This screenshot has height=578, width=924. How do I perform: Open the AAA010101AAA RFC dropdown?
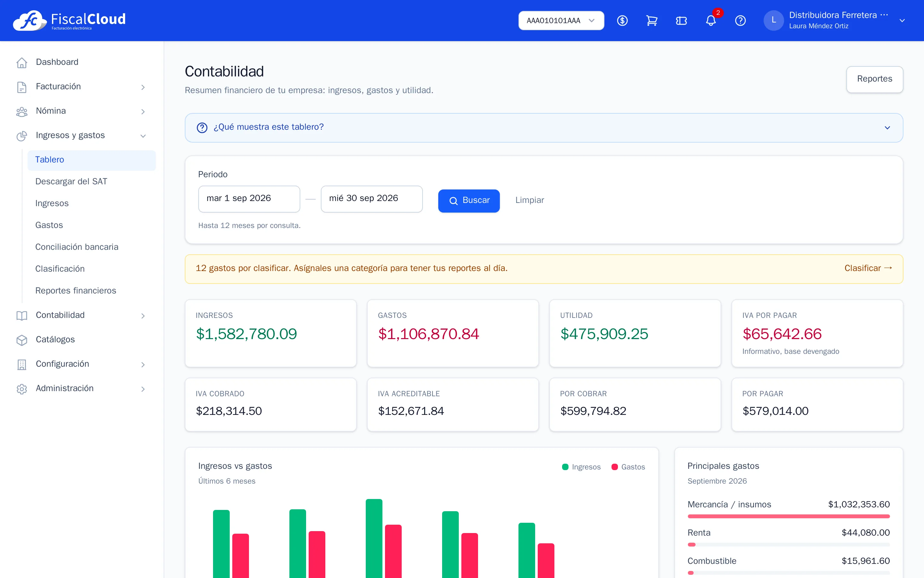pos(561,21)
